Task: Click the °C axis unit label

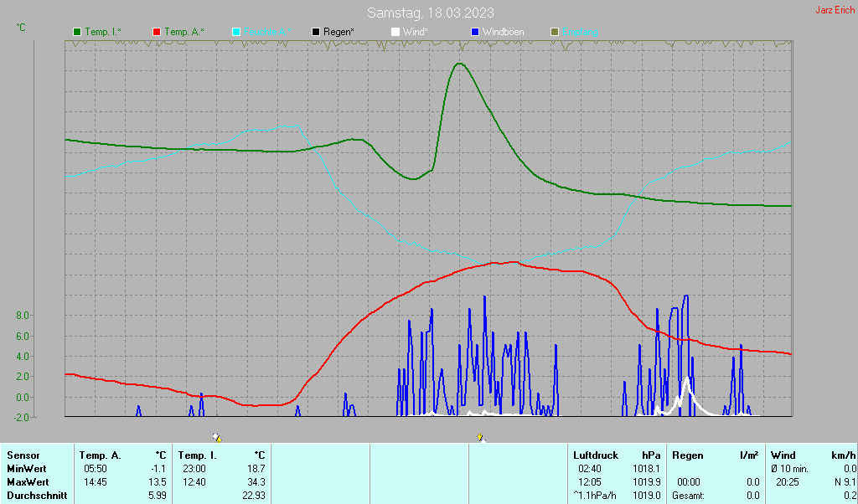Action: pyautogui.click(x=21, y=28)
